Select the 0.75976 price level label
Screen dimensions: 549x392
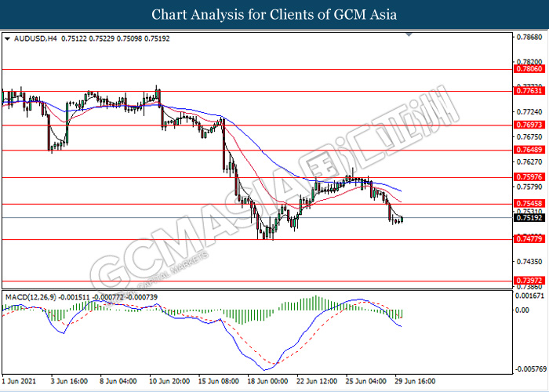click(529, 177)
